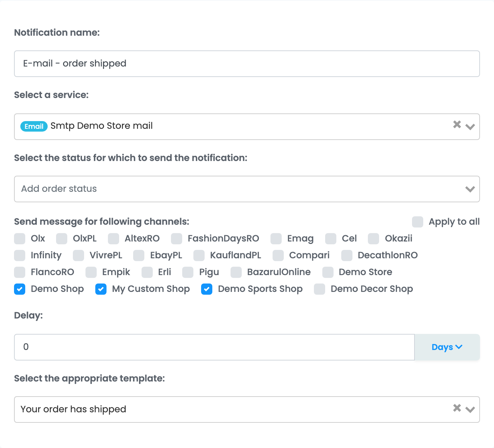Check the Cel channel box
The image size is (494, 448).
[331, 239]
